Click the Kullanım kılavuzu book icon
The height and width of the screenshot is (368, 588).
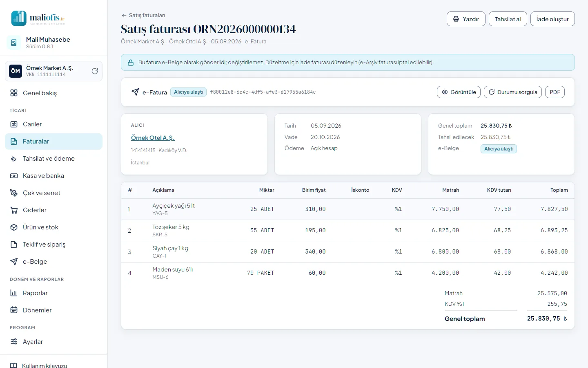point(13,366)
